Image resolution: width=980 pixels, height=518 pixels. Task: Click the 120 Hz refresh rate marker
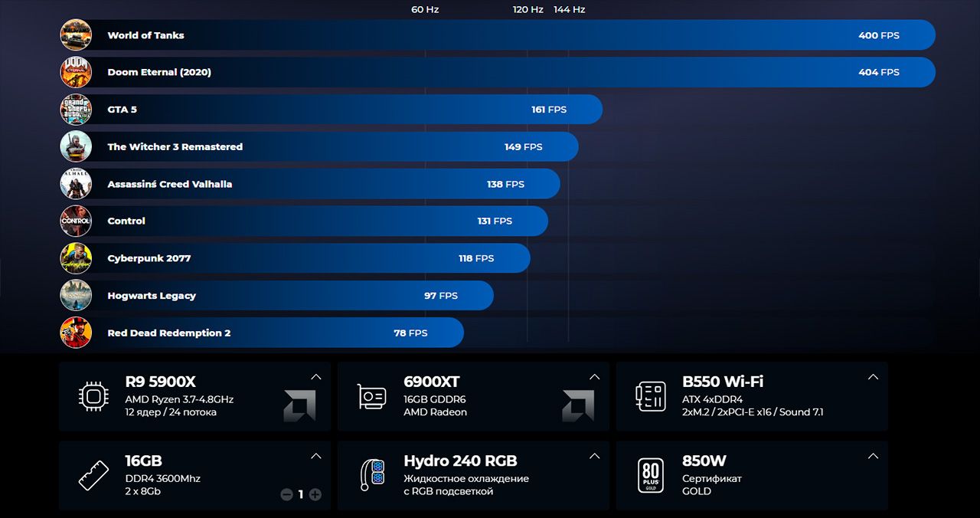[x=528, y=10]
